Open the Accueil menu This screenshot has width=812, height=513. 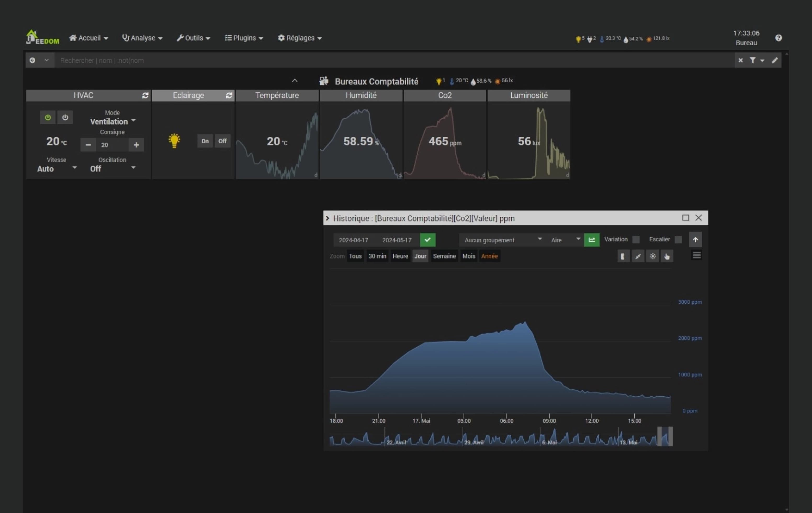[x=88, y=38]
